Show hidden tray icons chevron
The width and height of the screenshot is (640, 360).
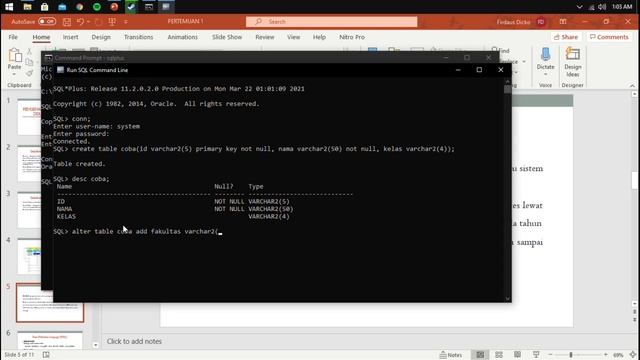pyautogui.click(x=579, y=7)
